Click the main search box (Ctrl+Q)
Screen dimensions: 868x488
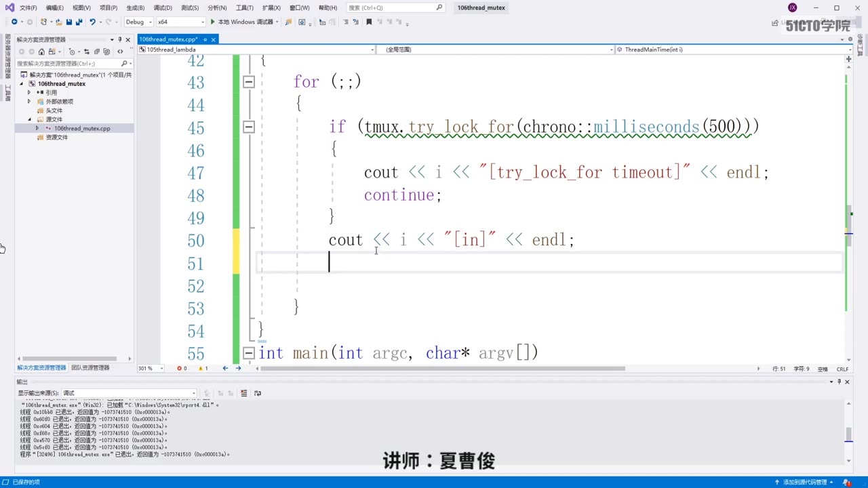click(x=395, y=7)
